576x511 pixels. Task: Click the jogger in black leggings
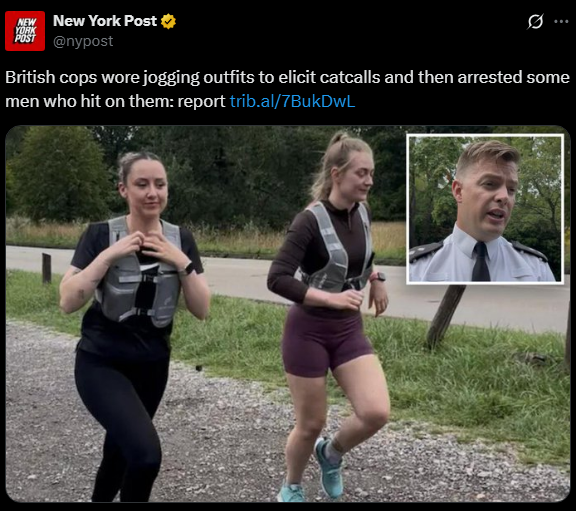point(132,323)
